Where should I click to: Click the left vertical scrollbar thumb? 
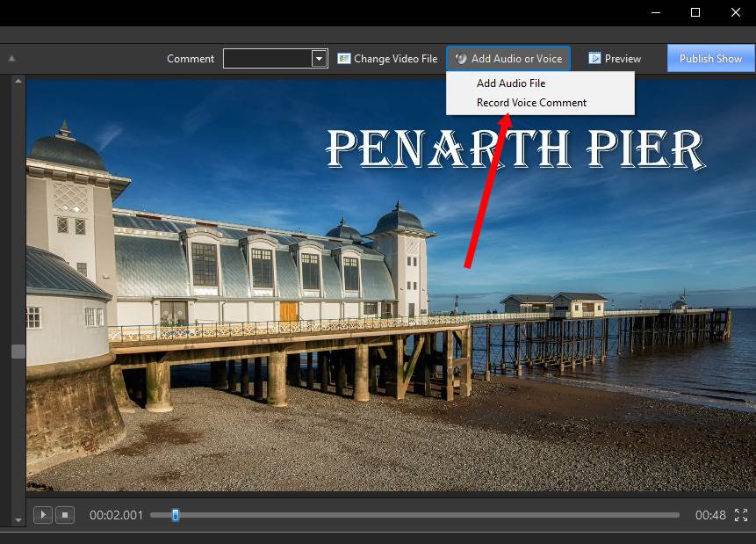point(18,352)
